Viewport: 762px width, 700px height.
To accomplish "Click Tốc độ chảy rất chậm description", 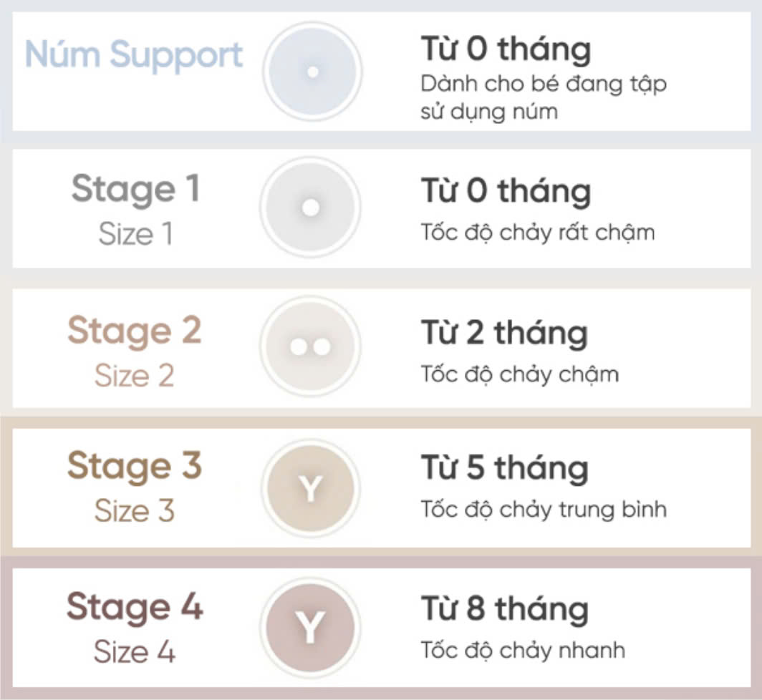I will (538, 233).
